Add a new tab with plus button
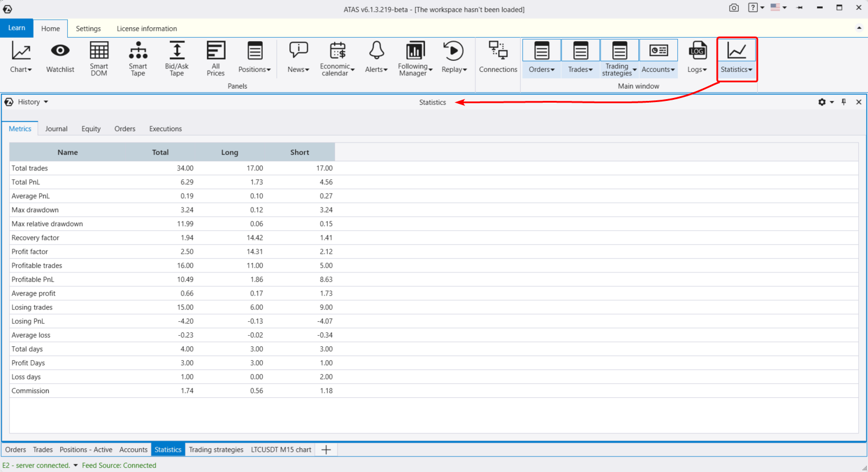Viewport: 868px width, 472px height. (326, 450)
